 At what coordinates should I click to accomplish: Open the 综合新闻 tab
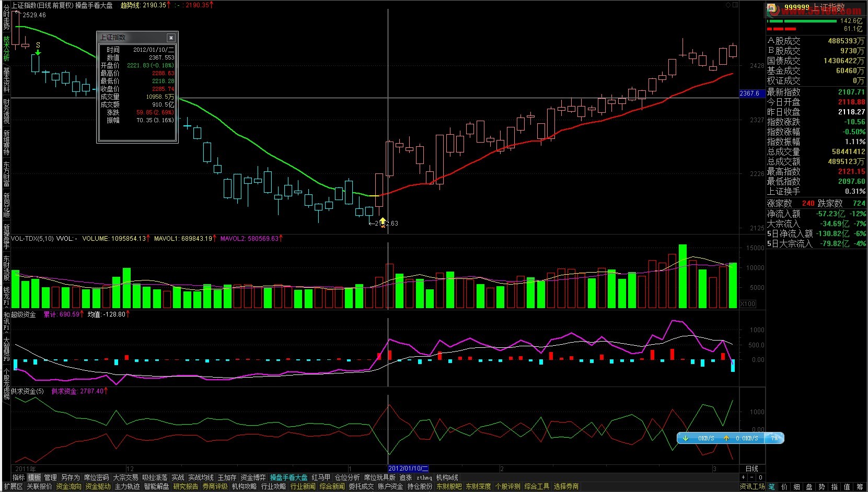(332, 486)
